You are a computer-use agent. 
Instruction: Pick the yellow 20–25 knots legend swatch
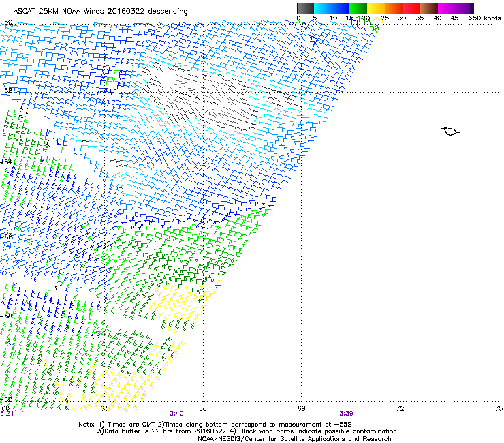click(x=376, y=8)
